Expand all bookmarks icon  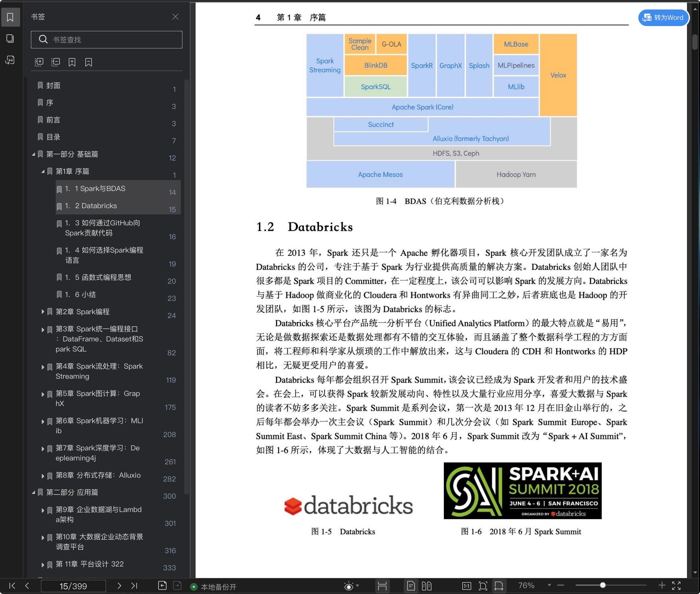39,62
